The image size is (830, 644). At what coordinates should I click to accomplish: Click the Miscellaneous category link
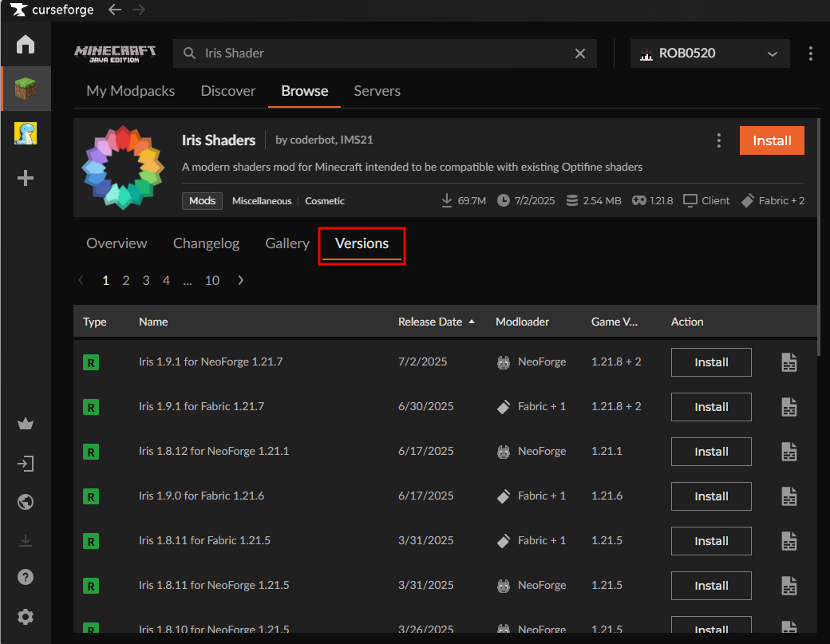pyautogui.click(x=262, y=201)
